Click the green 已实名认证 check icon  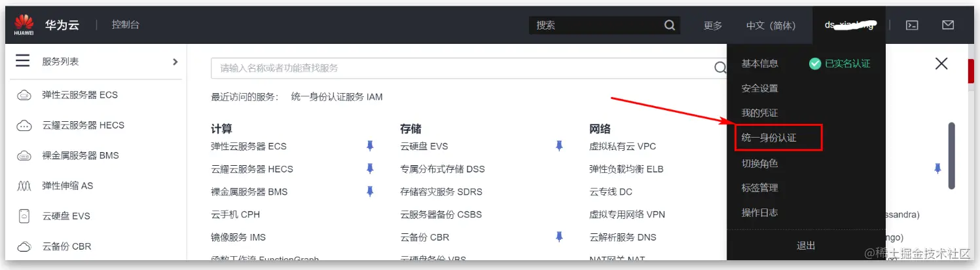pos(815,64)
